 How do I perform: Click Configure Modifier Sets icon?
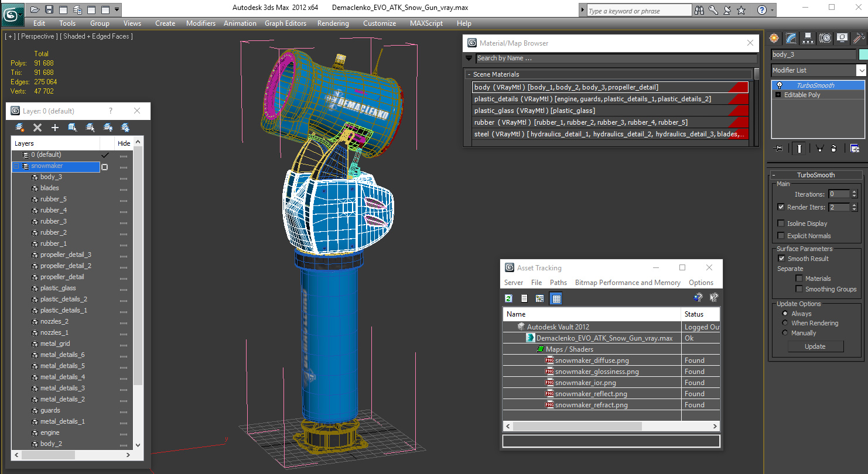point(855,149)
